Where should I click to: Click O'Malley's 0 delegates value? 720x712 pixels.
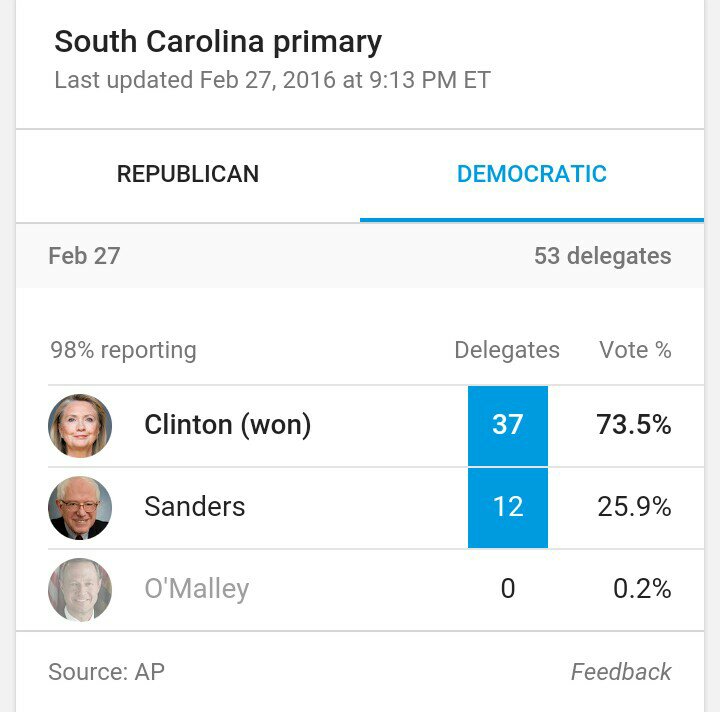508,589
